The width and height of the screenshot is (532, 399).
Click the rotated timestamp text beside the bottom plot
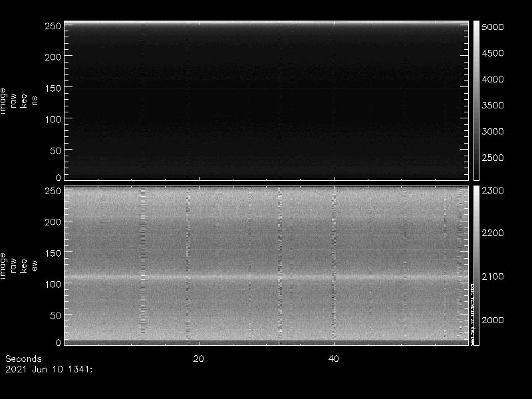tap(471, 313)
